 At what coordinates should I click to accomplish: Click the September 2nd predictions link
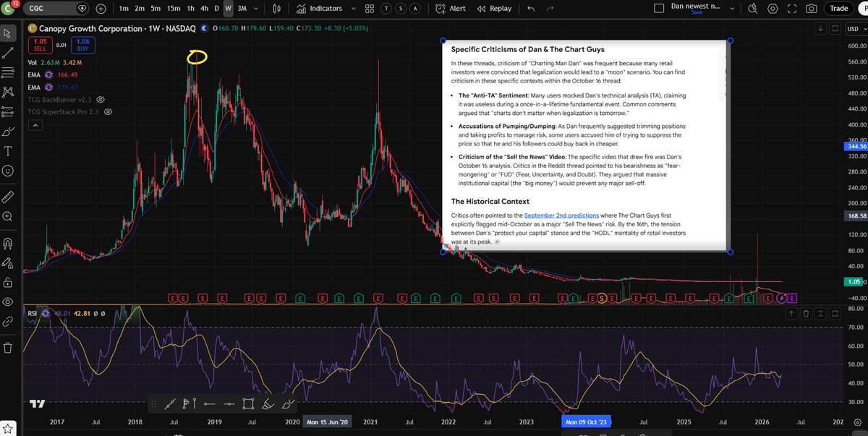pos(561,215)
